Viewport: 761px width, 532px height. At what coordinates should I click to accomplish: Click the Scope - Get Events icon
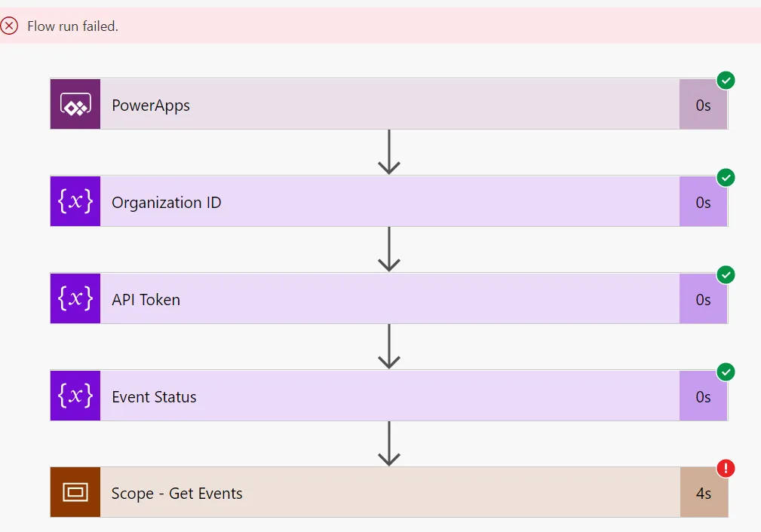[x=75, y=493]
